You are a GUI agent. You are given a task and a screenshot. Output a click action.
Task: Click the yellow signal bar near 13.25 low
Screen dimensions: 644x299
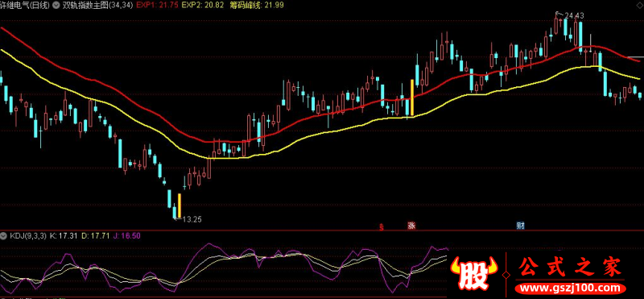(x=180, y=206)
